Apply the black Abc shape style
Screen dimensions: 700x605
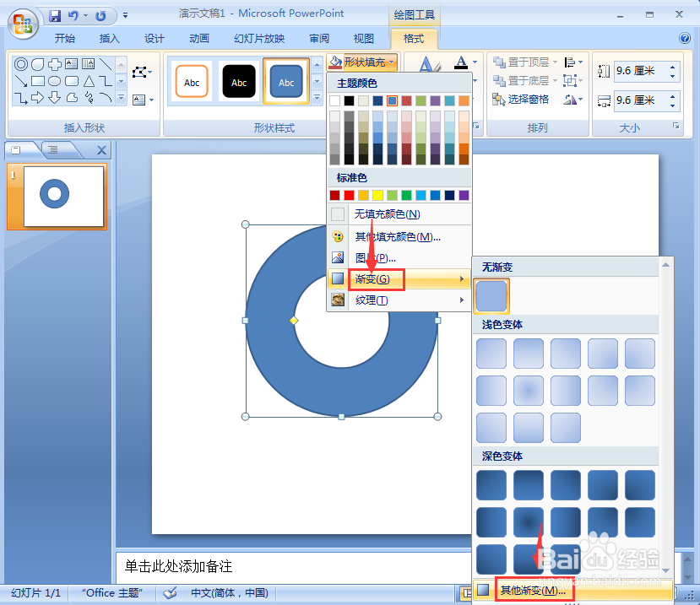[239, 82]
